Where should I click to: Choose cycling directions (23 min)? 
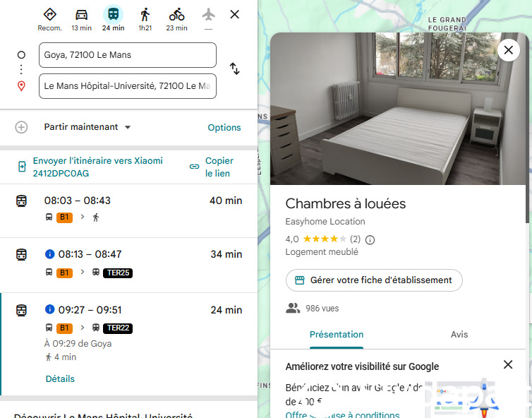[176, 15]
